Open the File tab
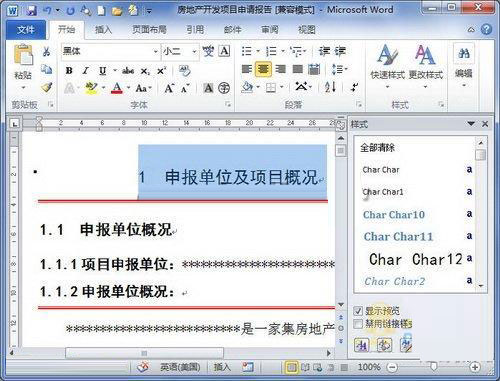Image resolution: width=500 pixels, height=381 pixels. coord(26,30)
